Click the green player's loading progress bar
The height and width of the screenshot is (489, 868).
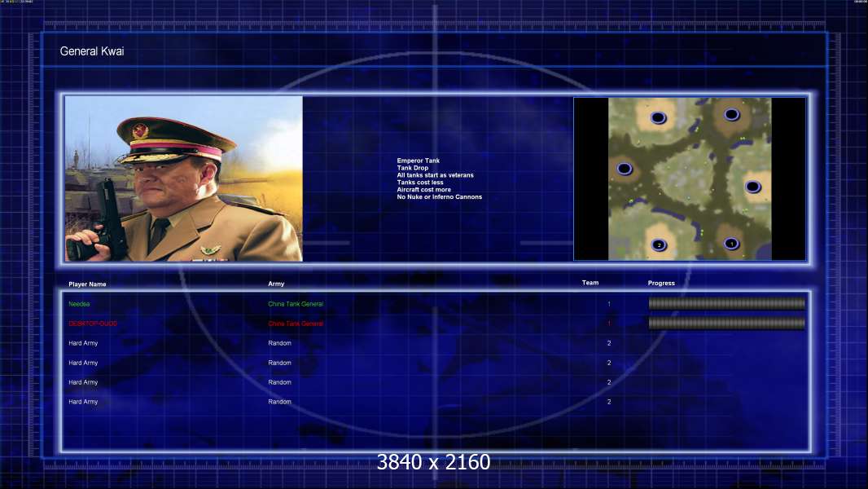[727, 303]
